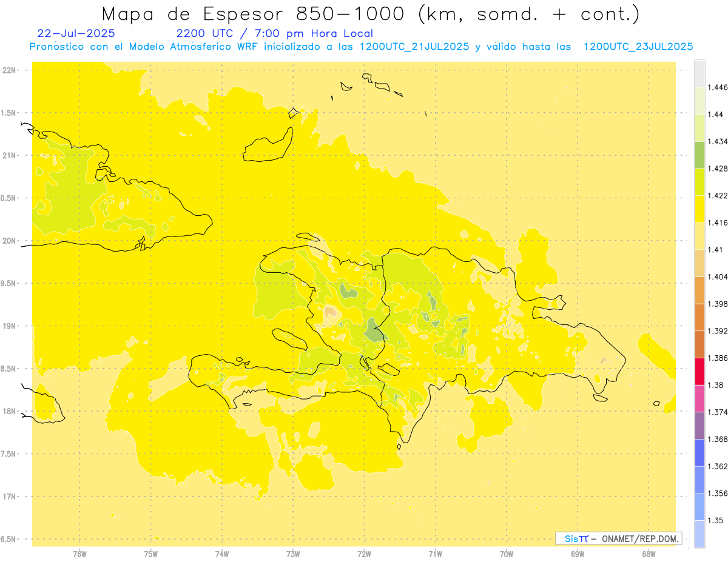
Task: Click the '75W' longitude label
Action: pyautogui.click(x=151, y=554)
